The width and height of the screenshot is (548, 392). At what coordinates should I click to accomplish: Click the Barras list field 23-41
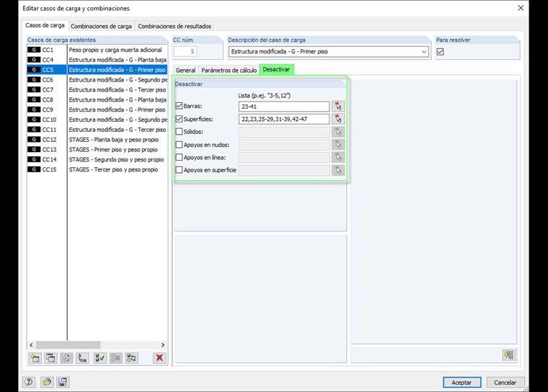tap(284, 107)
